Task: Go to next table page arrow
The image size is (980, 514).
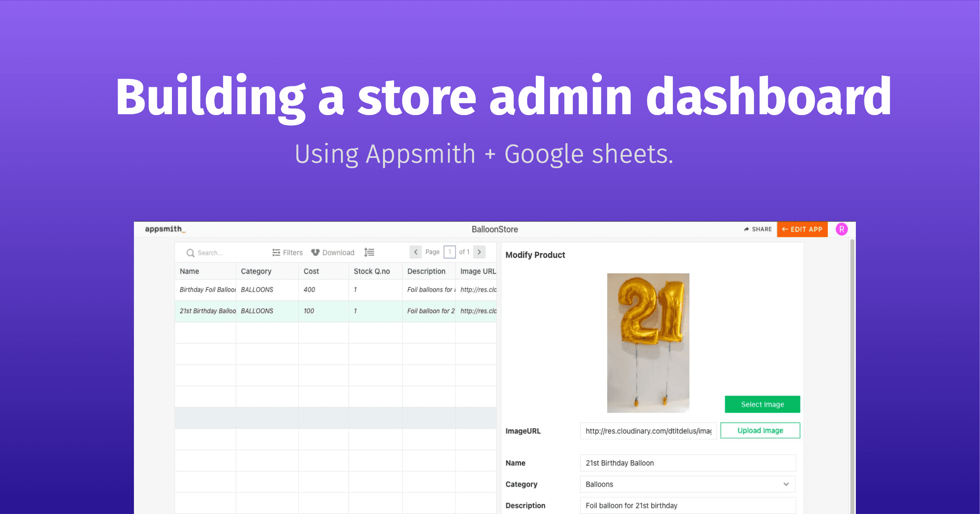Action: (x=479, y=252)
